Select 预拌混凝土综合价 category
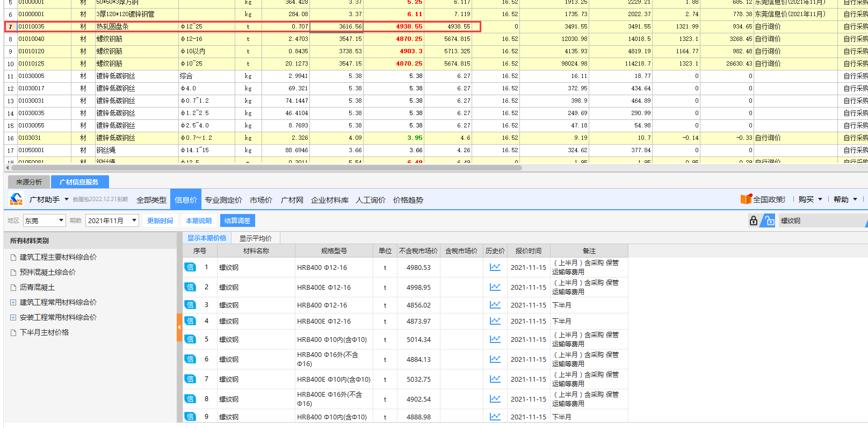Screen dimensions: 868x428 pos(48,273)
